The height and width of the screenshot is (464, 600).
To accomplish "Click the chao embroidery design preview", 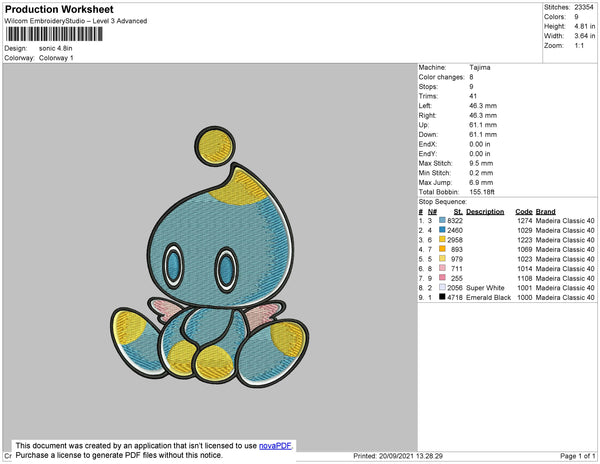I will 209,257.
